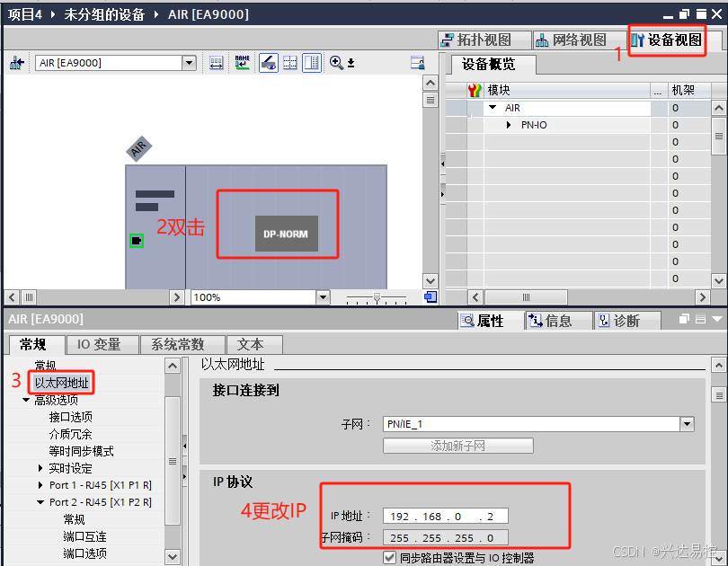The width and height of the screenshot is (728, 566).
Task: Open the AIR [EA9000] device dropdown
Action: [189, 63]
